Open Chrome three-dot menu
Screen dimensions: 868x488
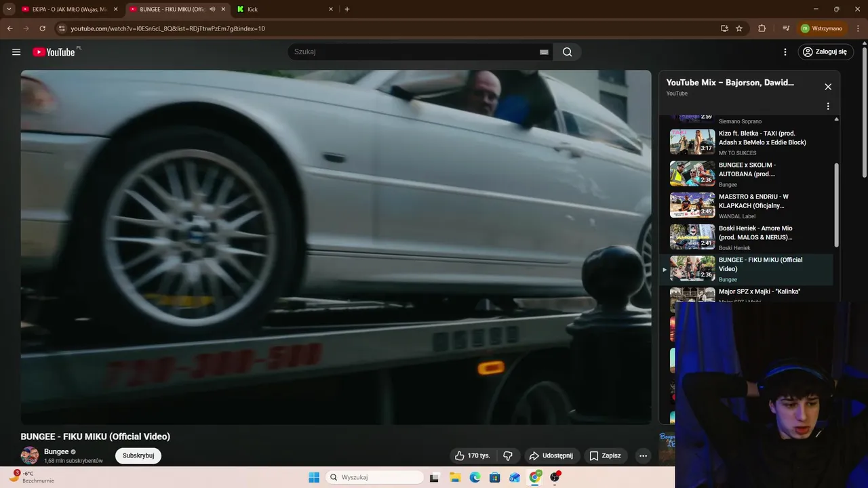[857, 28]
